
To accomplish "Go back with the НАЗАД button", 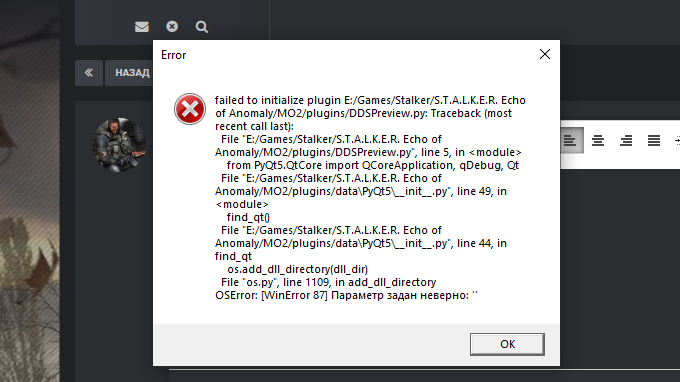I will [129, 73].
